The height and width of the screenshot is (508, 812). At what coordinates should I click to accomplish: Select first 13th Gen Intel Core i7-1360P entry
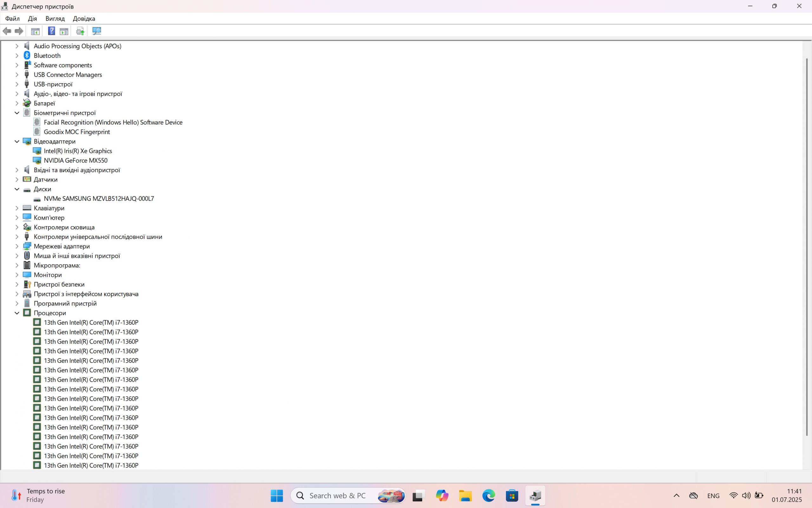tap(91, 323)
